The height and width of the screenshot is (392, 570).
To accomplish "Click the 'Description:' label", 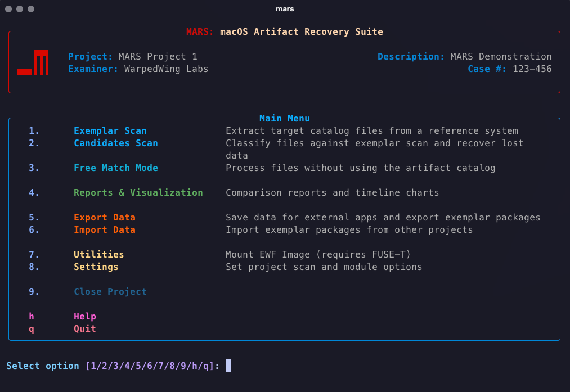I will 411,57.
